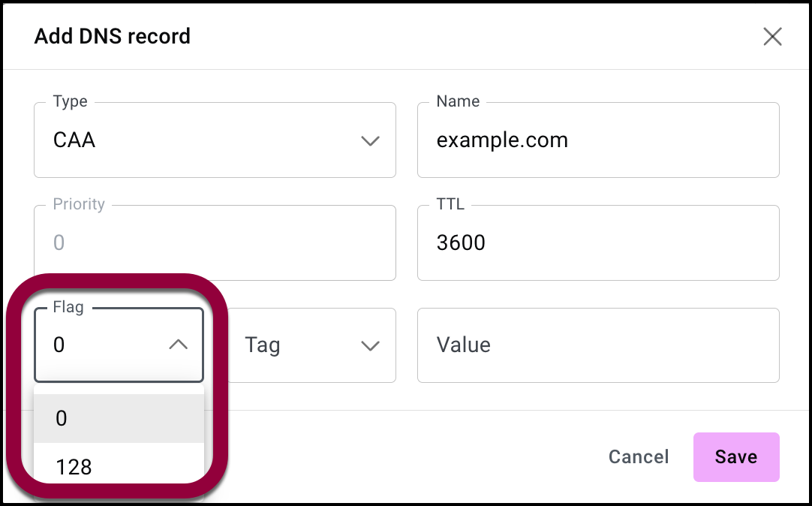This screenshot has height=506, width=812.
Task: Click the Add DNS record title
Action: pos(113,36)
